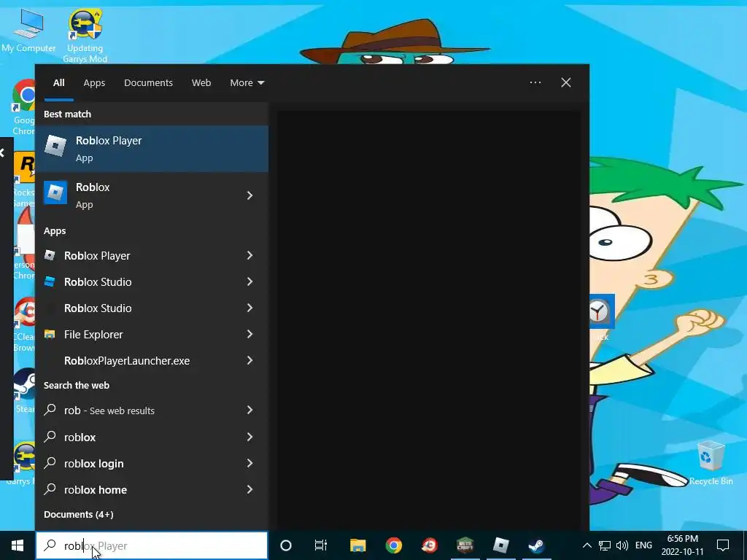Click the first Roblox Studio icon
The width and height of the screenshot is (747, 560).
(x=50, y=281)
